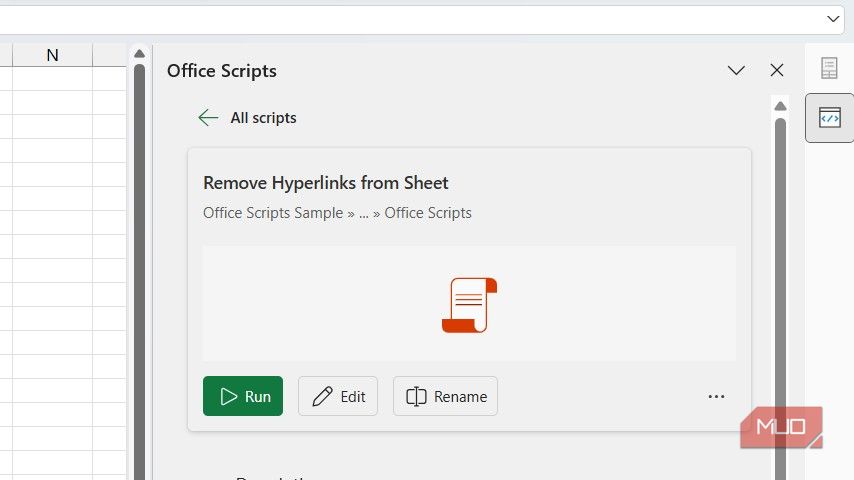Click the worksheet scrollbar up arrow
The height and width of the screenshot is (480, 854).
pyautogui.click(x=139, y=53)
